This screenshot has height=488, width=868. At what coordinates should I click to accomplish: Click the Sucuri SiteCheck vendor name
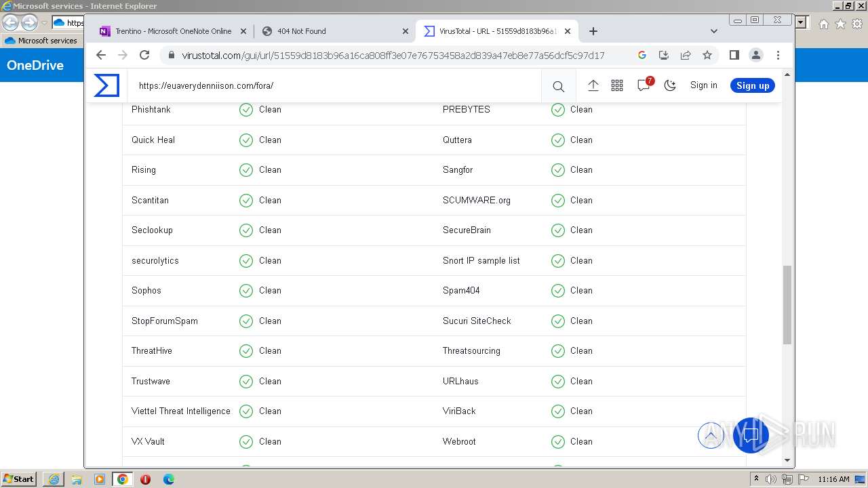pos(477,321)
